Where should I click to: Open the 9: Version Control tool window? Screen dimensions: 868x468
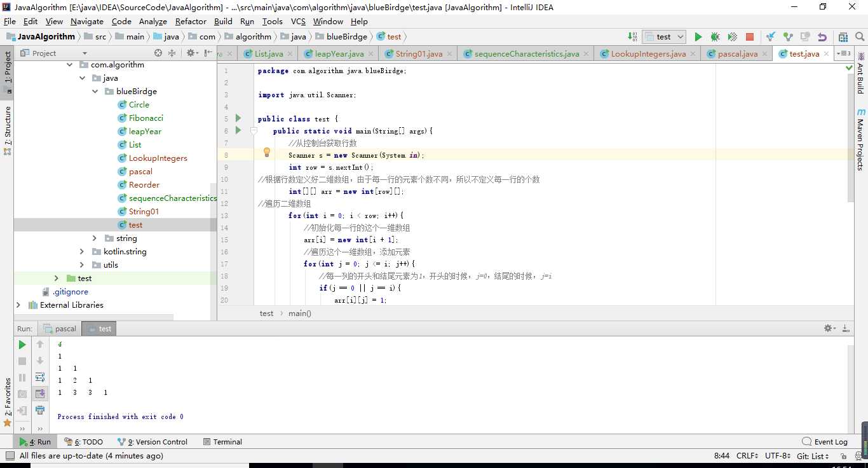(x=153, y=442)
